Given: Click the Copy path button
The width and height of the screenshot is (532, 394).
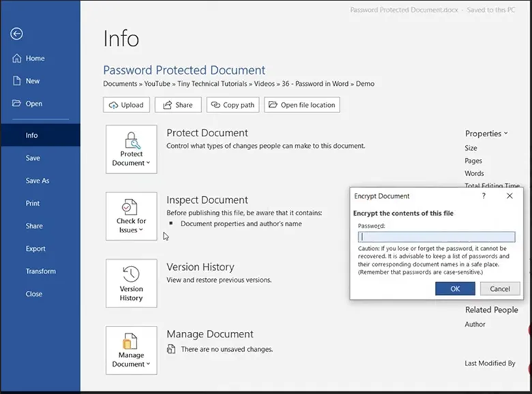Looking at the screenshot, I should click(x=232, y=105).
